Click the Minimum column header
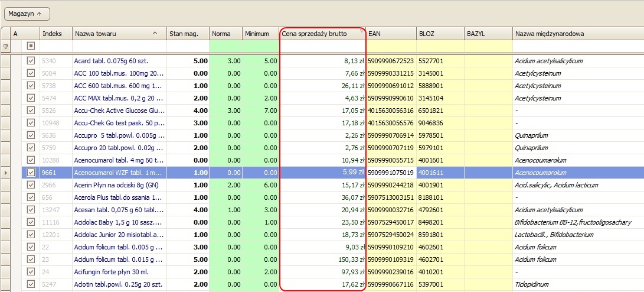This screenshot has width=644, height=292. (x=260, y=34)
